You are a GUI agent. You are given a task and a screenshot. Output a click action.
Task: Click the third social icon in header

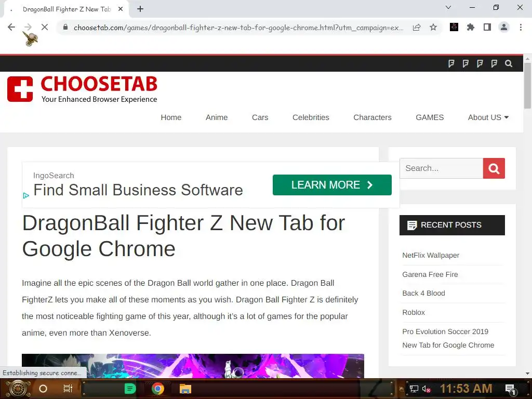pos(480,63)
